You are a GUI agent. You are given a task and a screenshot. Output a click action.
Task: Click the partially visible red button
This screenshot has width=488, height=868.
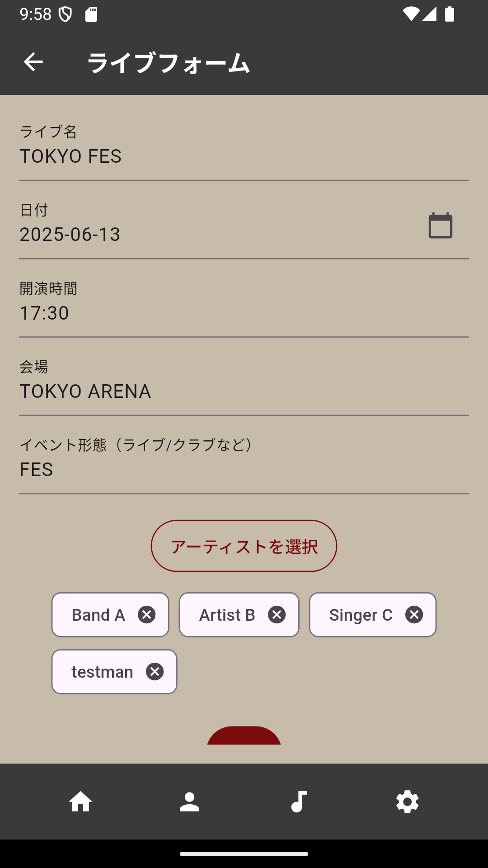(x=244, y=736)
